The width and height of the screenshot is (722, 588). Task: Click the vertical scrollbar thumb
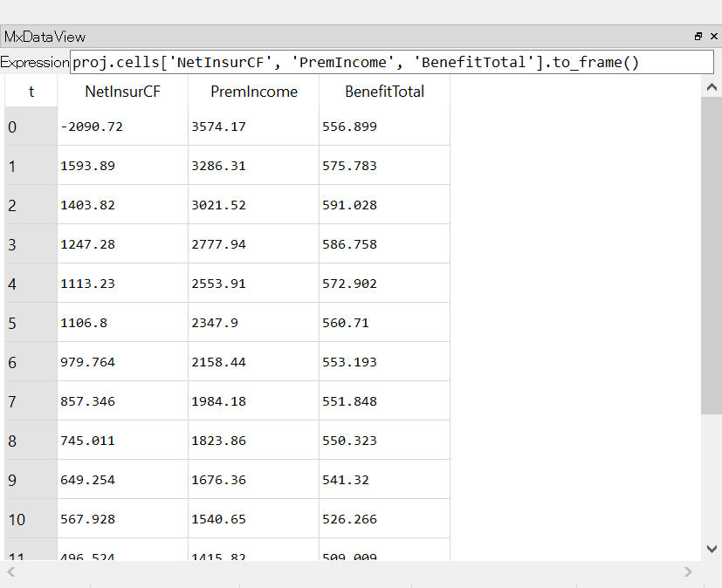712,253
